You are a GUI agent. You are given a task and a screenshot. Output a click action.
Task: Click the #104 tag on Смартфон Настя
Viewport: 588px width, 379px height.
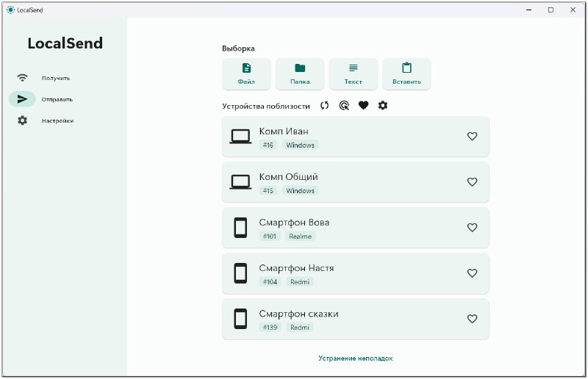coord(270,282)
